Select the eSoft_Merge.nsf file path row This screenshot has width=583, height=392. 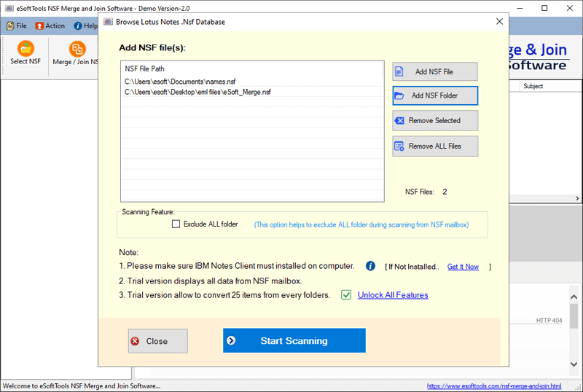[x=197, y=92]
